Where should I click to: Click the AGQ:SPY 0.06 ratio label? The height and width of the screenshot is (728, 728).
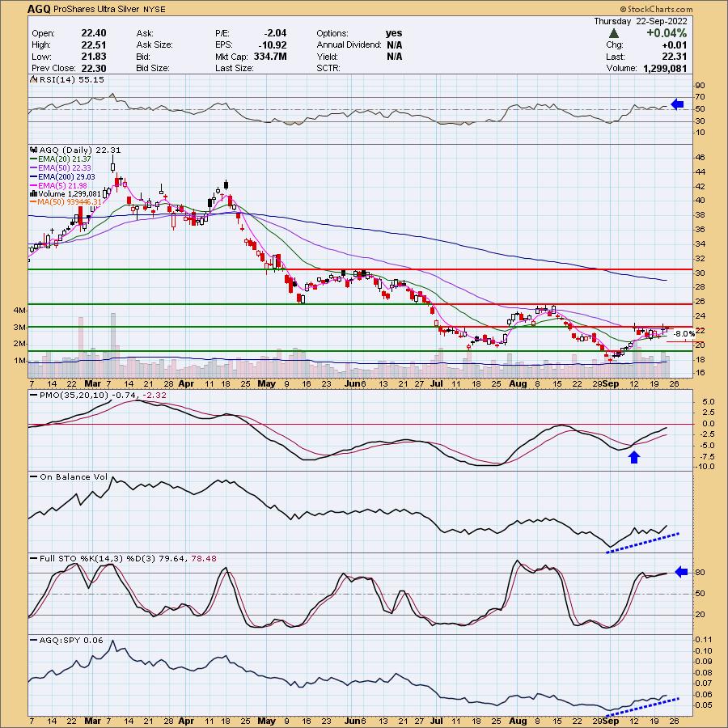pyautogui.click(x=71, y=641)
